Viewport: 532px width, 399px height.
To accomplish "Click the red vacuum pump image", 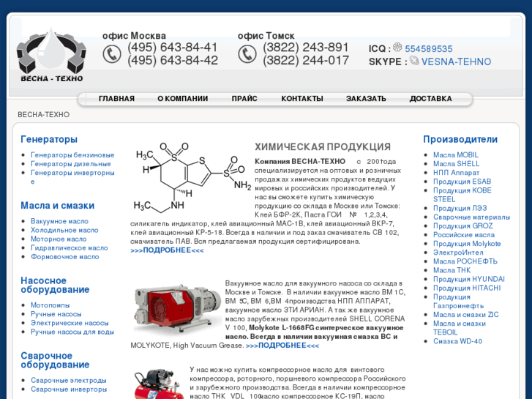I will click(177, 309).
